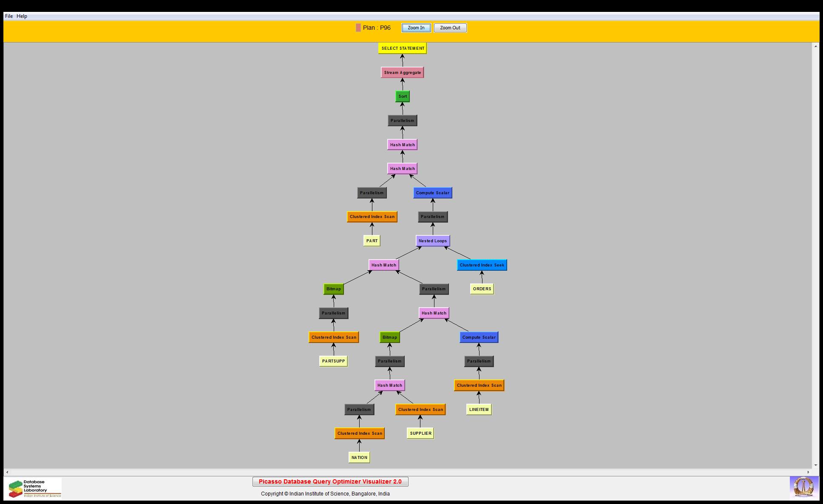Open the Help menu

point(22,16)
